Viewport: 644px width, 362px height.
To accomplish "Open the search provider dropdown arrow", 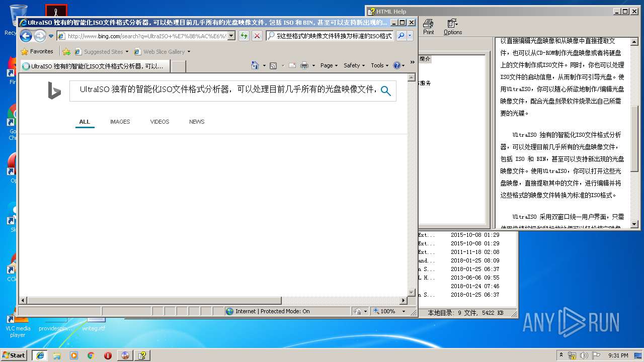I will 410,36.
